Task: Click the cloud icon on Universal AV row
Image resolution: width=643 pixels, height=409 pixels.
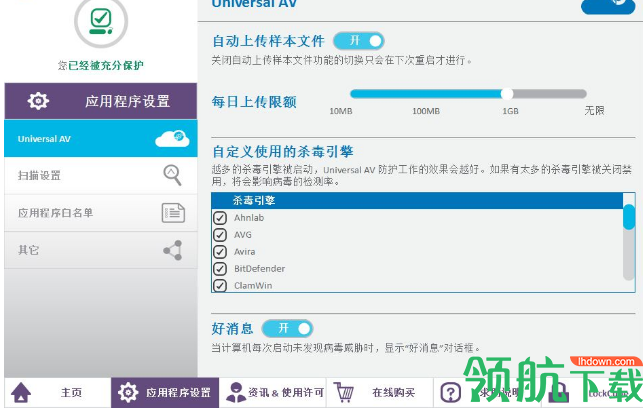Action: (x=172, y=138)
